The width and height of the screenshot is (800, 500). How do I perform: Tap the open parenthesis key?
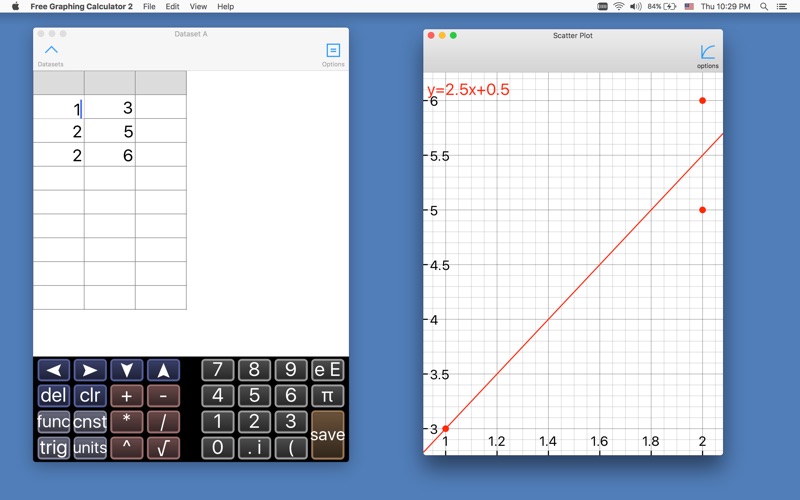coord(291,447)
